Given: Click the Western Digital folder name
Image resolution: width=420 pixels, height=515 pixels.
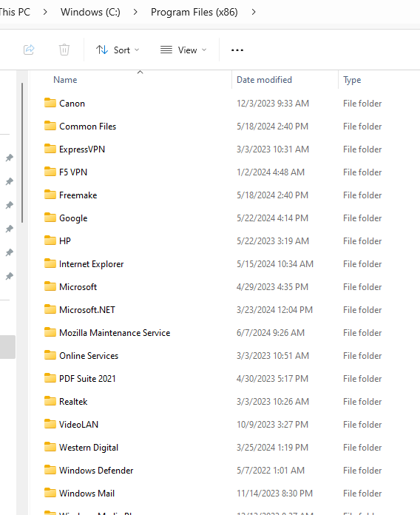Looking at the screenshot, I should point(89,448).
